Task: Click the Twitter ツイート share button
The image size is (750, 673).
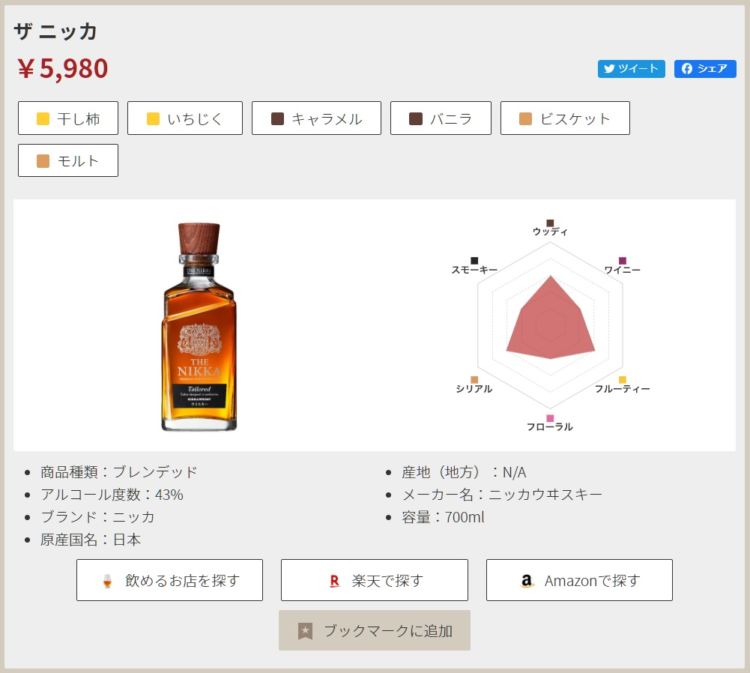Action: point(631,69)
